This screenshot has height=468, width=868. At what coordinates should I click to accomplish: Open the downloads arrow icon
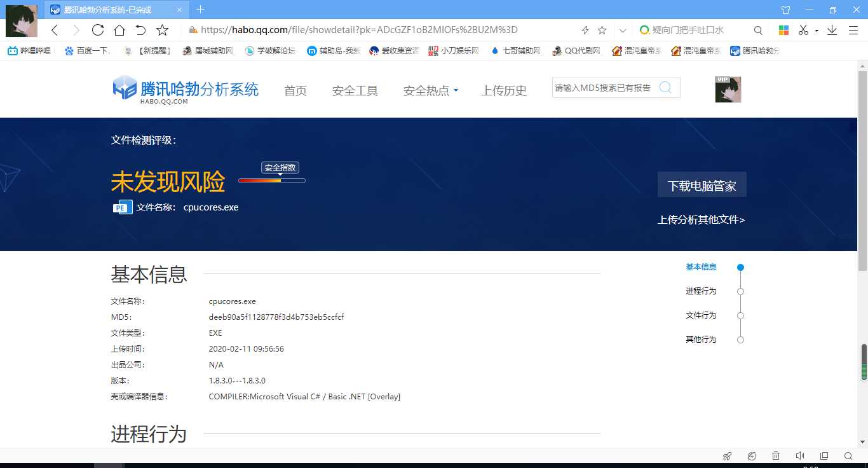pos(832,30)
